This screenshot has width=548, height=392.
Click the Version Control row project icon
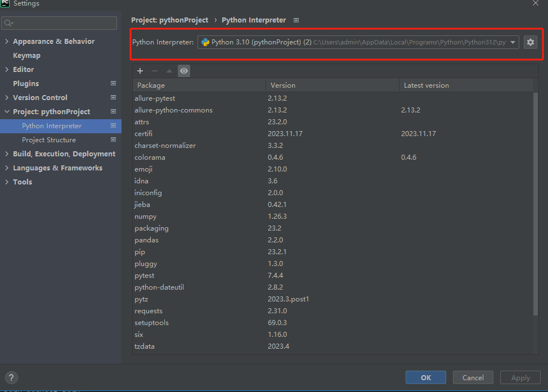pyautogui.click(x=113, y=97)
